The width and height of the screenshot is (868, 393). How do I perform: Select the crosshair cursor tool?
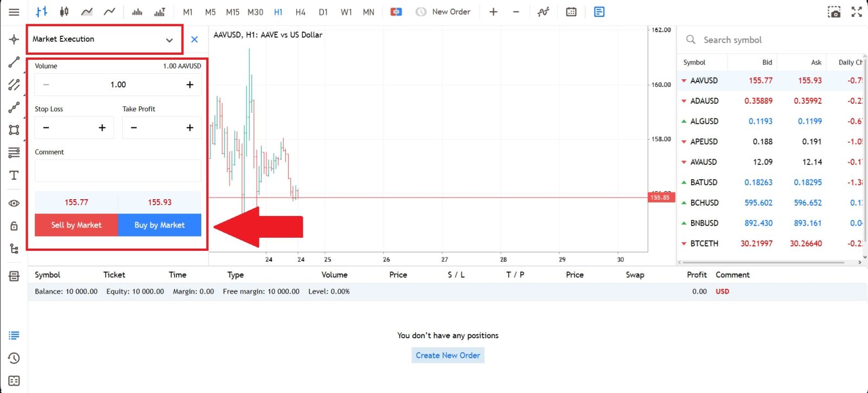coord(14,39)
